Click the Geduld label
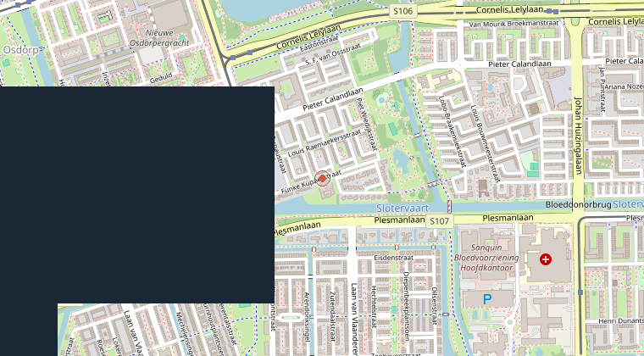Viewport: 644px width, 356px height. point(161,78)
